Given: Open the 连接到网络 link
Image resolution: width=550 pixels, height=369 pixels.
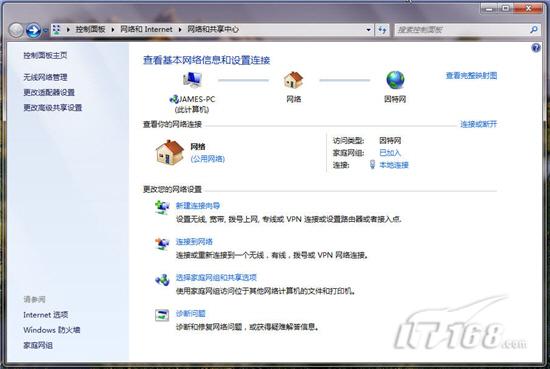Looking at the screenshot, I should click(x=194, y=242).
